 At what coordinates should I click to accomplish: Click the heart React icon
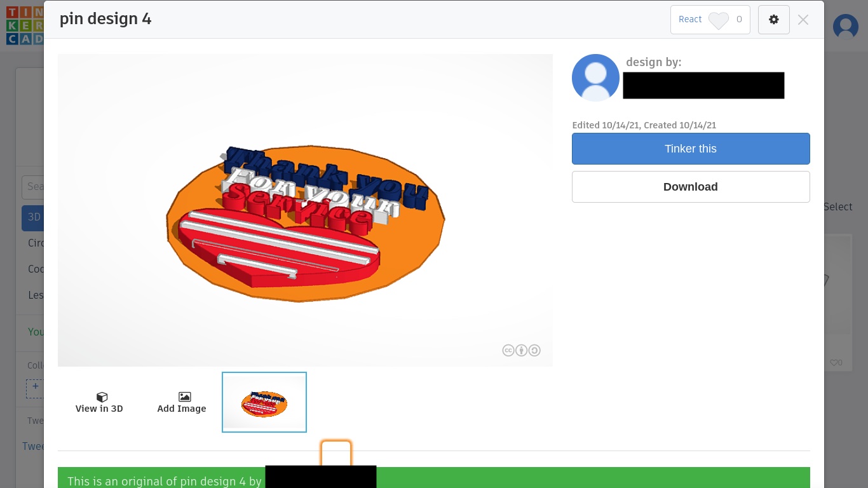pyautogui.click(x=719, y=20)
